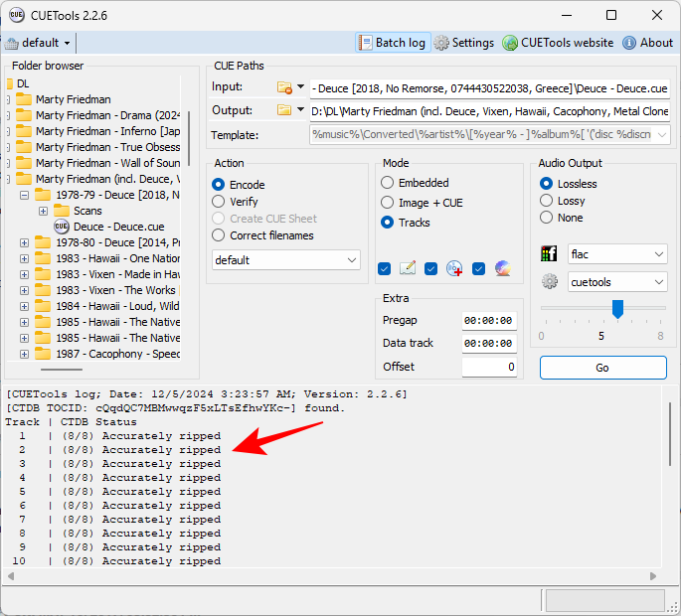The height and width of the screenshot is (616, 681).
Task: Select the Correct filenames action
Action: click(218, 235)
